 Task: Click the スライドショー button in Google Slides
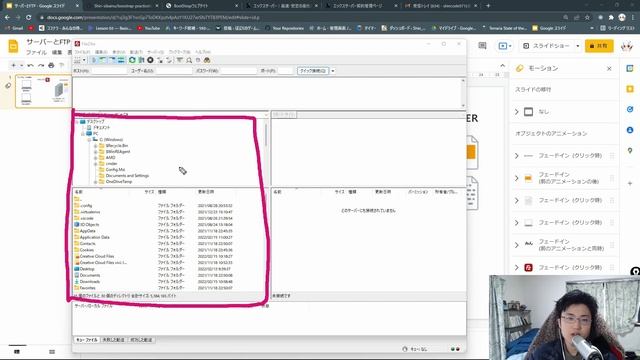coord(547,46)
